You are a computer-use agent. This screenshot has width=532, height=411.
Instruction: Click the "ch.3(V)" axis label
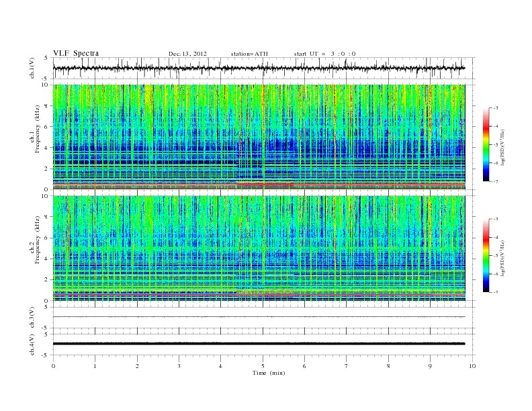coord(32,318)
